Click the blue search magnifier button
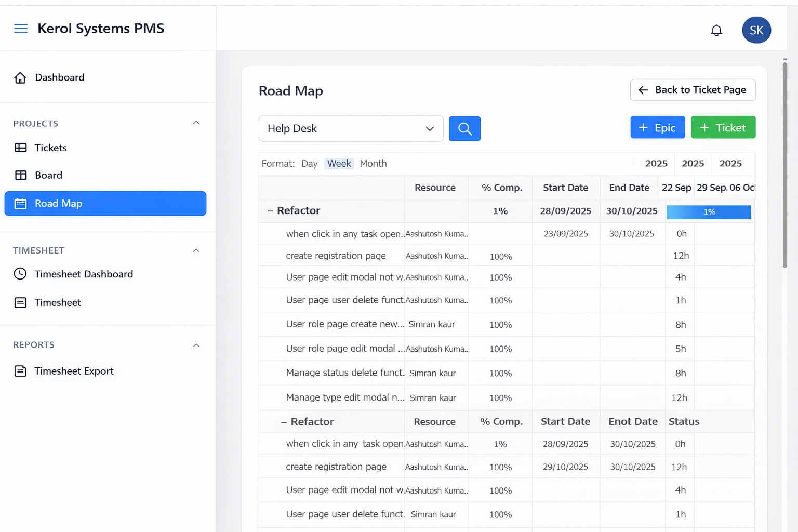This screenshot has height=532, width=798. pyautogui.click(x=464, y=129)
